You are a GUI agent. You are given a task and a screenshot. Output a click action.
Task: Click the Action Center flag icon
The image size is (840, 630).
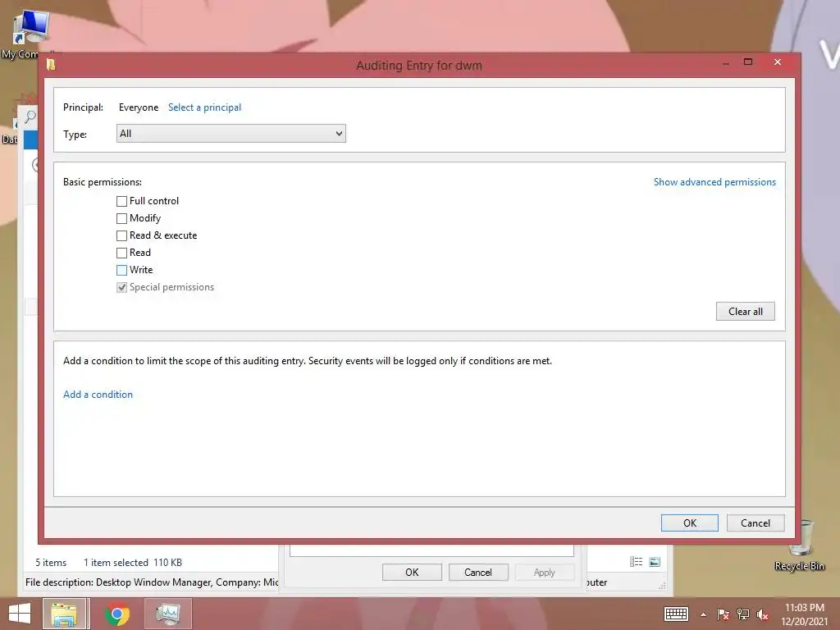pyautogui.click(x=723, y=614)
